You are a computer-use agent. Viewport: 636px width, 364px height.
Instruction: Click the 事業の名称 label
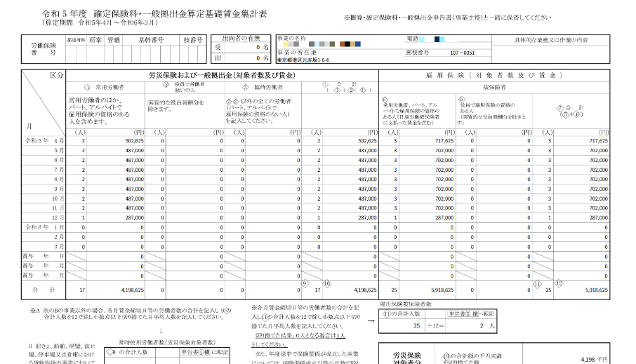[x=291, y=38]
